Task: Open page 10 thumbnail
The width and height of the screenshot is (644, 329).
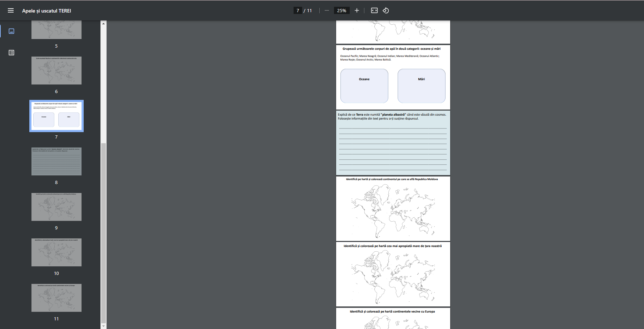Action: [56, 252]
